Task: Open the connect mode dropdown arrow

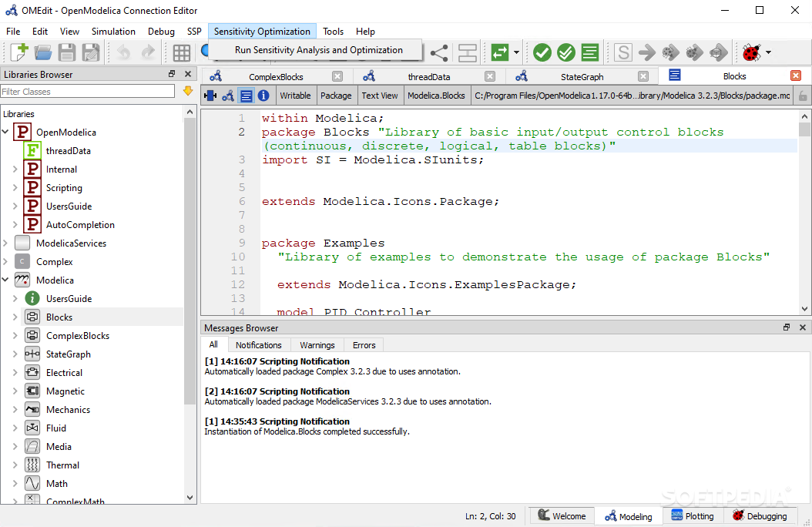Action: coord(516,52)
